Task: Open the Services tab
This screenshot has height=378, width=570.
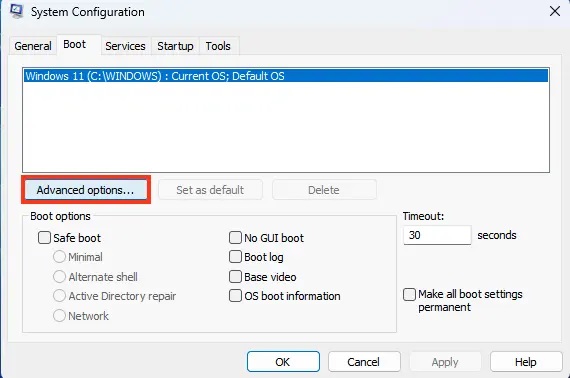Action: point(125,46)
